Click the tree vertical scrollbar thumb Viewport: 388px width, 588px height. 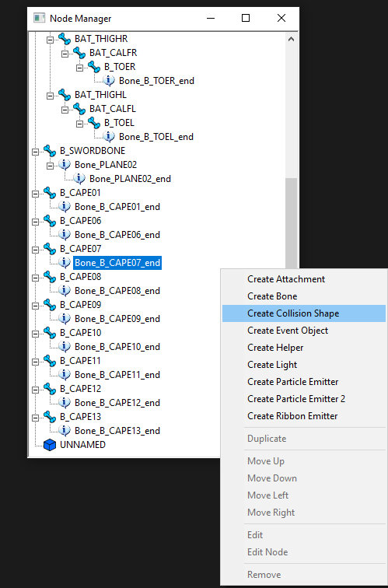click(291, 223)
